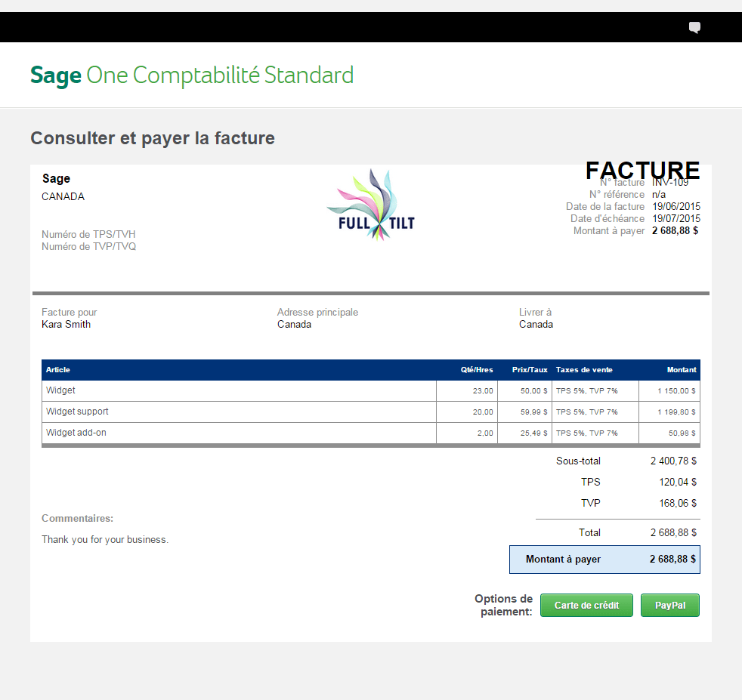
Task: Select the quantity 20,00 for Widget support
Action: 483,412
